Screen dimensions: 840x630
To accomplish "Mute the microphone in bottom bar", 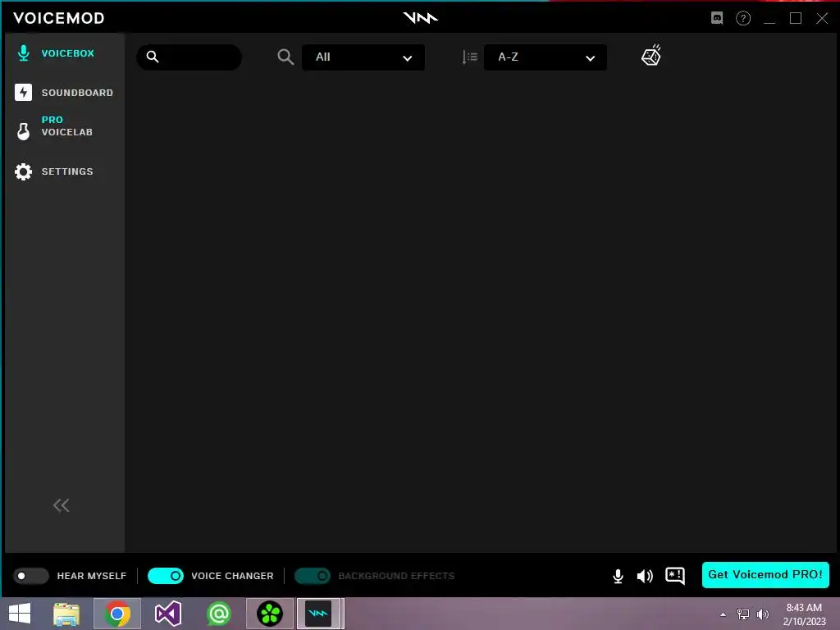I will (x=618, y=576).
